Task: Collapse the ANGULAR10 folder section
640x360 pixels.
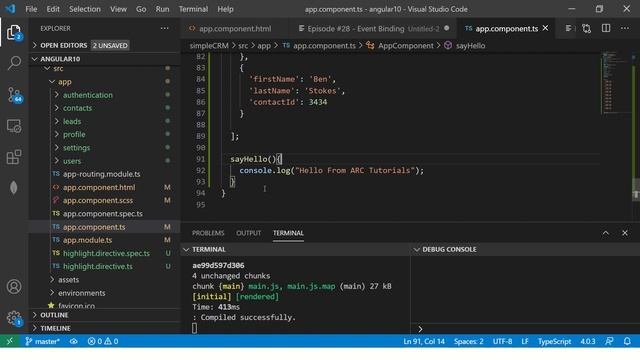Action: click(104, 59)
